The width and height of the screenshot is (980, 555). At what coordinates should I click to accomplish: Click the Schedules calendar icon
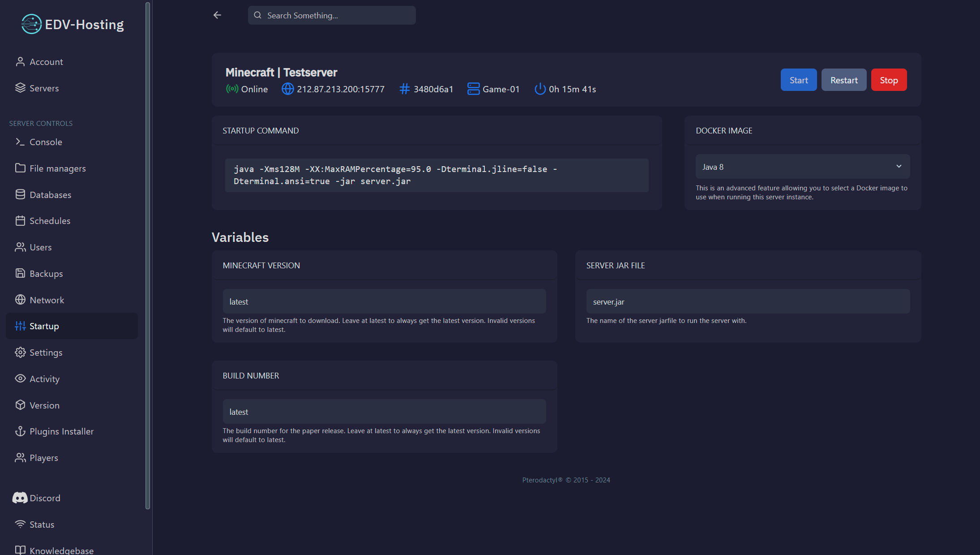[x=20, y=220]
